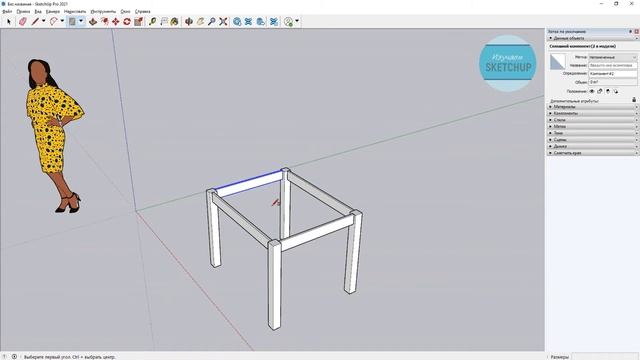Viewport: 640px width, 360px height.
Task: Open the user account dropdown arrow
Action: pos(297,21)
